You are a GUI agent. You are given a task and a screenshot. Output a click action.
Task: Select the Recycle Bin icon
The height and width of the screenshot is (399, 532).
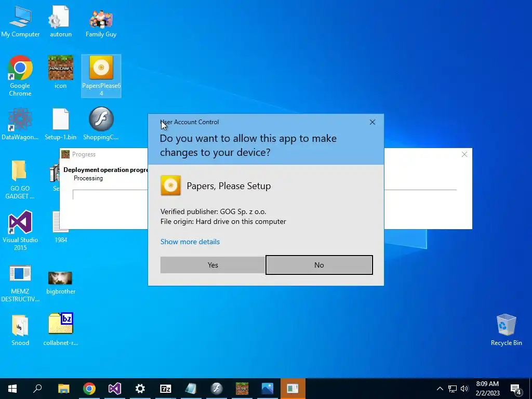pos(506,330)
